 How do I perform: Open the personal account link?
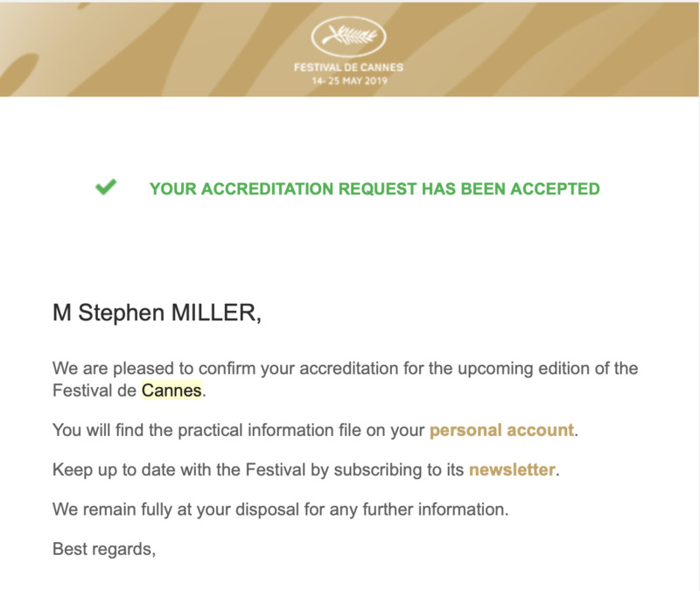(501, 430)
